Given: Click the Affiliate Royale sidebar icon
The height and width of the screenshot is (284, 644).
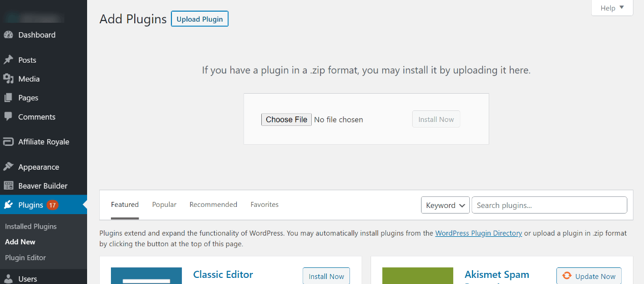Looking at the screenshot, I should 8,142.
